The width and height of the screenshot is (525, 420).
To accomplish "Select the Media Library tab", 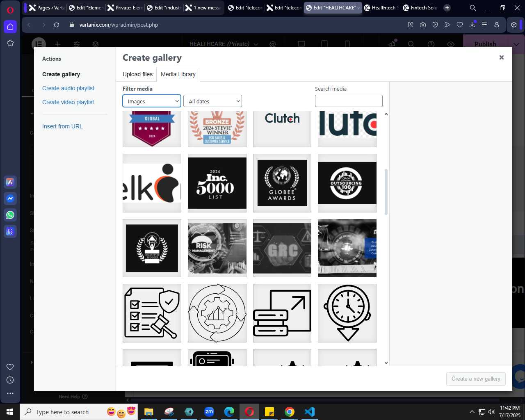I will pos(178,74).
